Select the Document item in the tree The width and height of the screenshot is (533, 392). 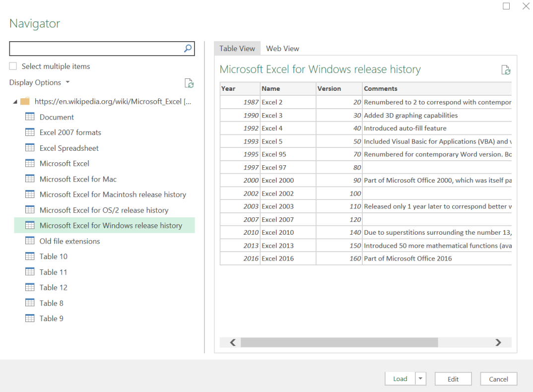click(57, 117)
